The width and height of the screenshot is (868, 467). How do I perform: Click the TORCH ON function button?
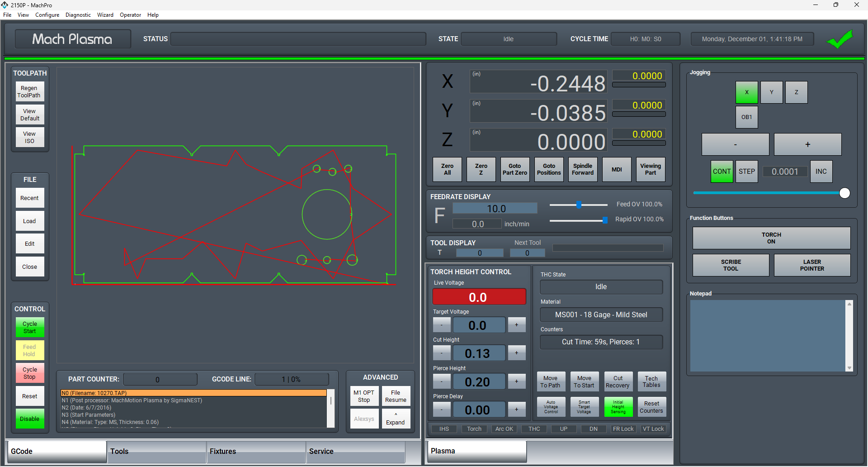(x=771, y=238)
